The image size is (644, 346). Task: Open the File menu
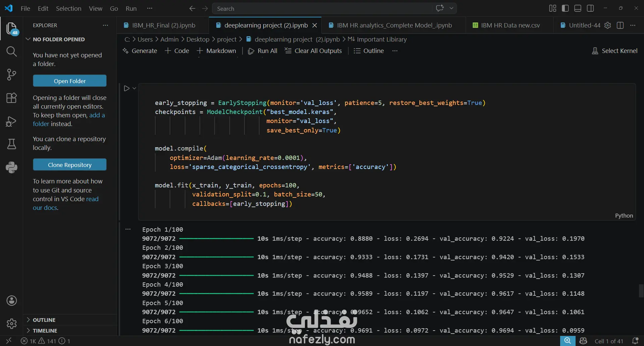[x=25, y=8]
